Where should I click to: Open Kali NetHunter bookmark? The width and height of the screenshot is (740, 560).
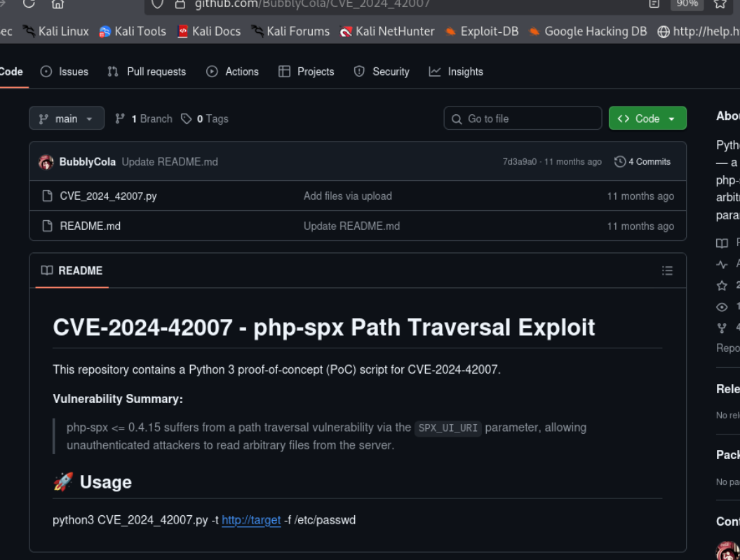[387, 32]
